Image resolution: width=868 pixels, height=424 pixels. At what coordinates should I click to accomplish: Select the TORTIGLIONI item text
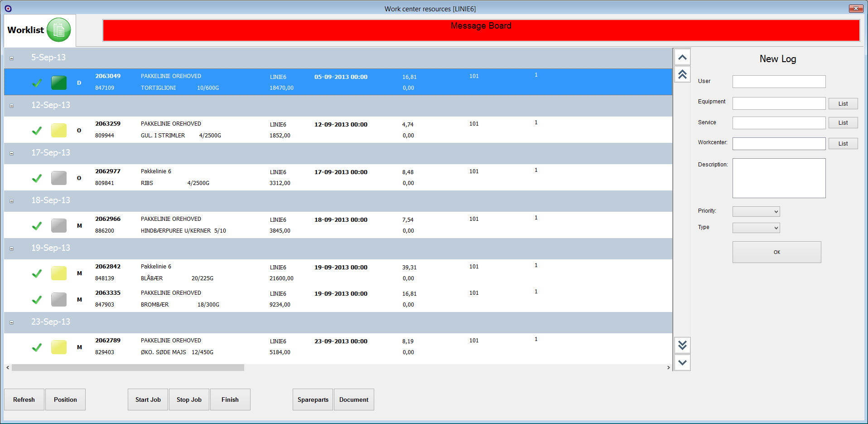[x=158, y=88]
